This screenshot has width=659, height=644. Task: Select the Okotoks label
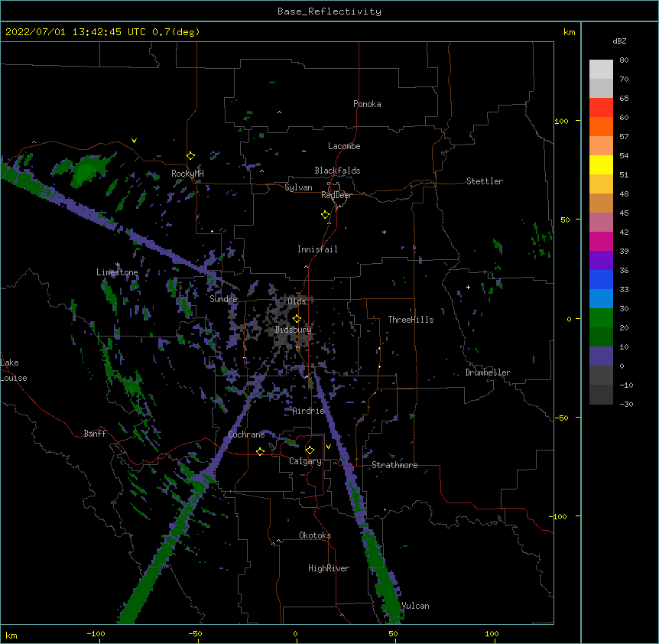click(315, 535)
